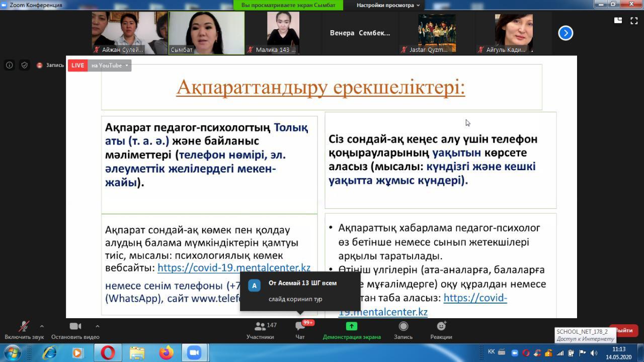Open Opera browser from taskbar
Screen dimensions: 644x362
point(107,352)
